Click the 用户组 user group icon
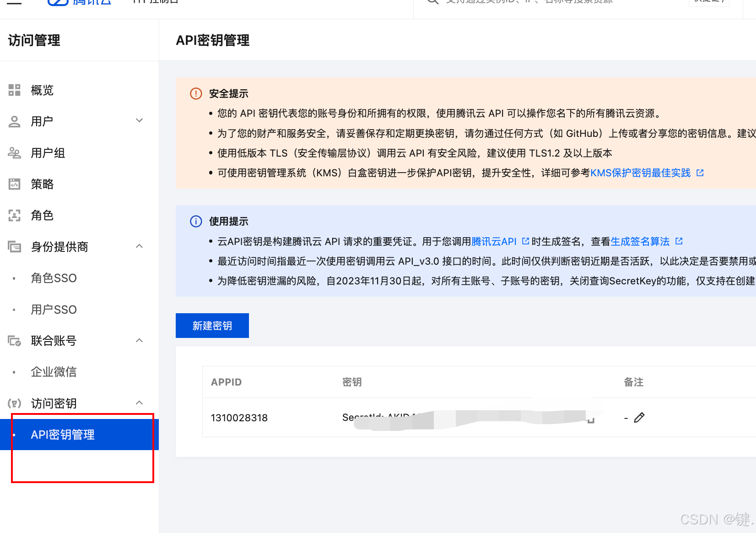The width and height of the screenshot is (756, 533). pos(14,152)
